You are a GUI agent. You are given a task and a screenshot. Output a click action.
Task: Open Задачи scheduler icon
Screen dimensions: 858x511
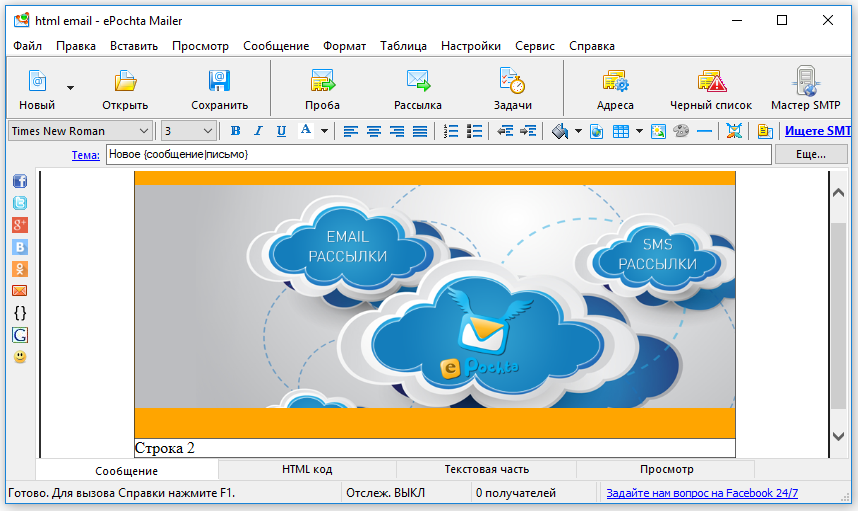tap(513, 81)
